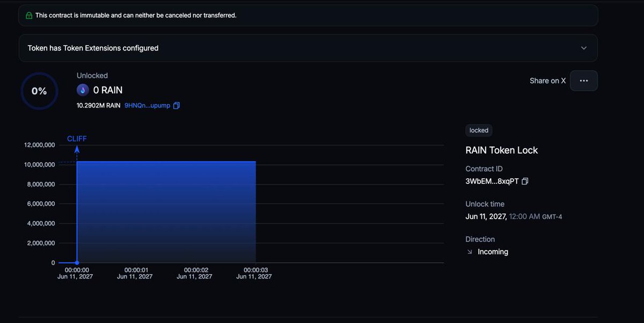Click the 10.2902M RAIN amount text
Screen dimensions: 644x323
tap(98, 106)
